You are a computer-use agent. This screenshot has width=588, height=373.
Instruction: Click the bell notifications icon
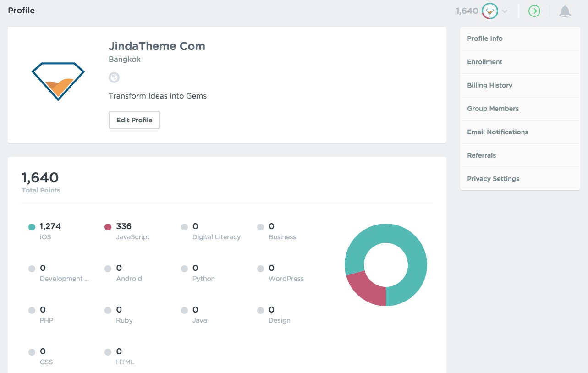565,11
